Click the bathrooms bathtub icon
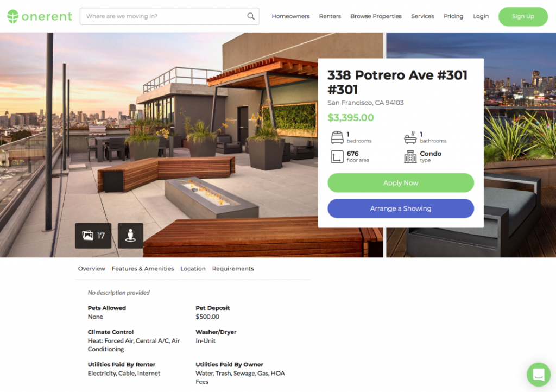 click(410, 137)
